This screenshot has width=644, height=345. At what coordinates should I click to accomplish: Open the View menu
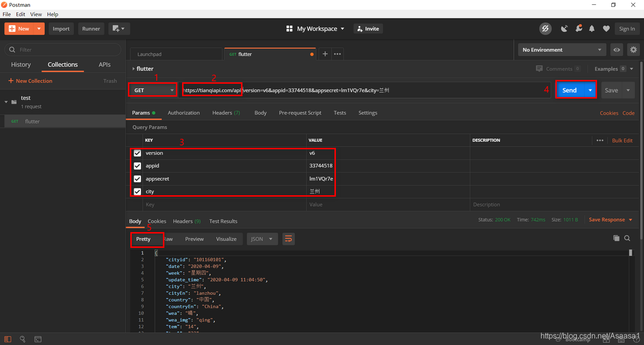coord(36,14)
